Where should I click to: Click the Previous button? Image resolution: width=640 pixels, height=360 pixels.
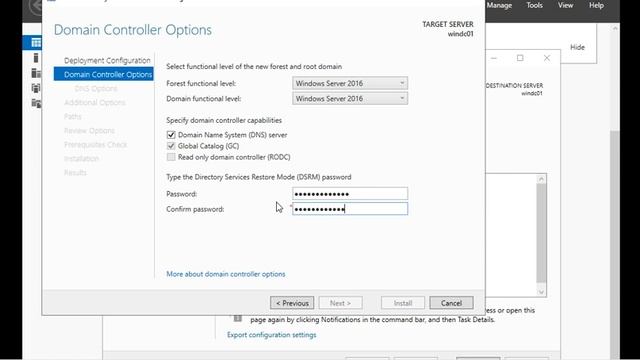292,303
